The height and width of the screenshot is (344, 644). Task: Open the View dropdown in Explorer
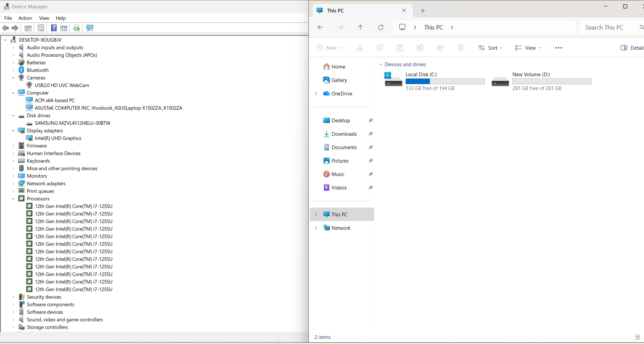coord(528,48)
